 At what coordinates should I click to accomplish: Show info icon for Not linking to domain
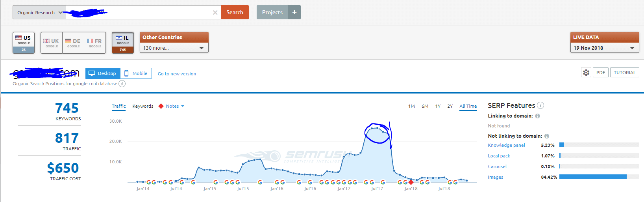click(x=546, y=136)
